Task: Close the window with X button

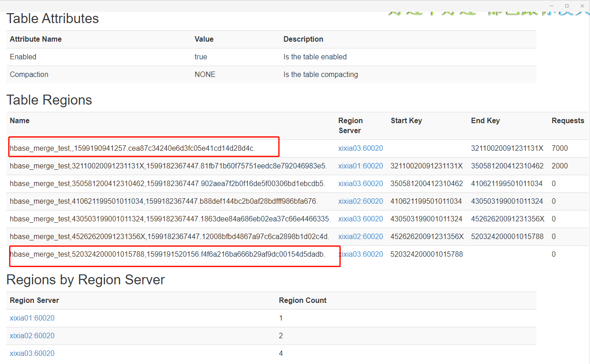Action: point(582,6)
